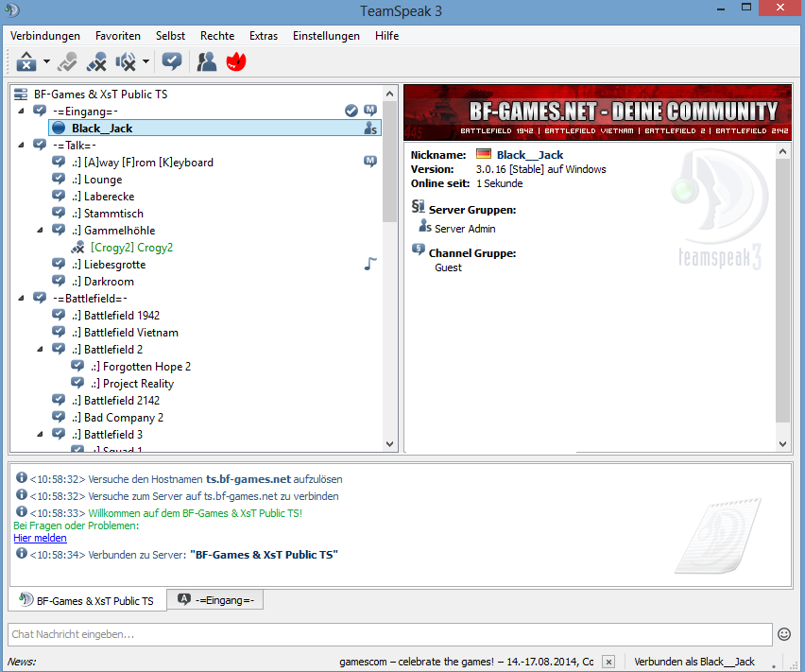This screenshot has height=672, width=805.
Task: Click the muted microphone icon beside Crogy2
Action: pos(77,248)
